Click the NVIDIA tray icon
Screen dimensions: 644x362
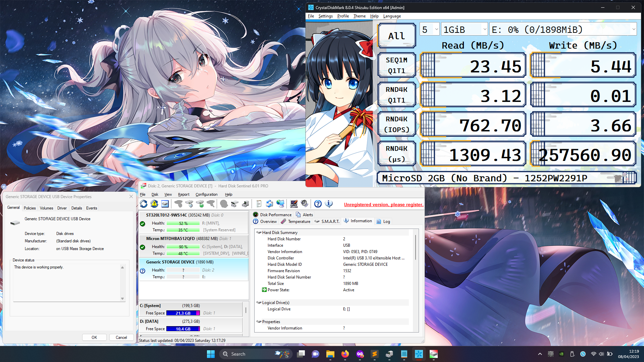[x=561, y=354]
